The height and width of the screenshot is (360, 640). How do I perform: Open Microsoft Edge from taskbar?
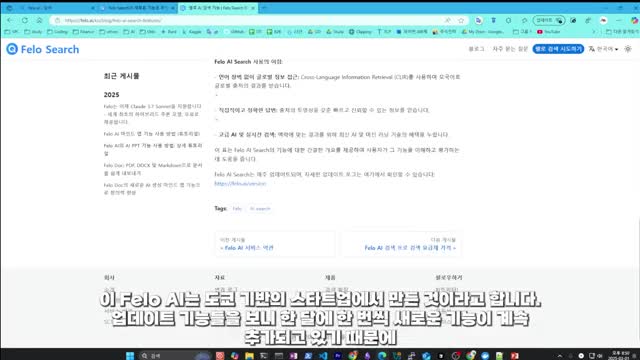[382, 356]
